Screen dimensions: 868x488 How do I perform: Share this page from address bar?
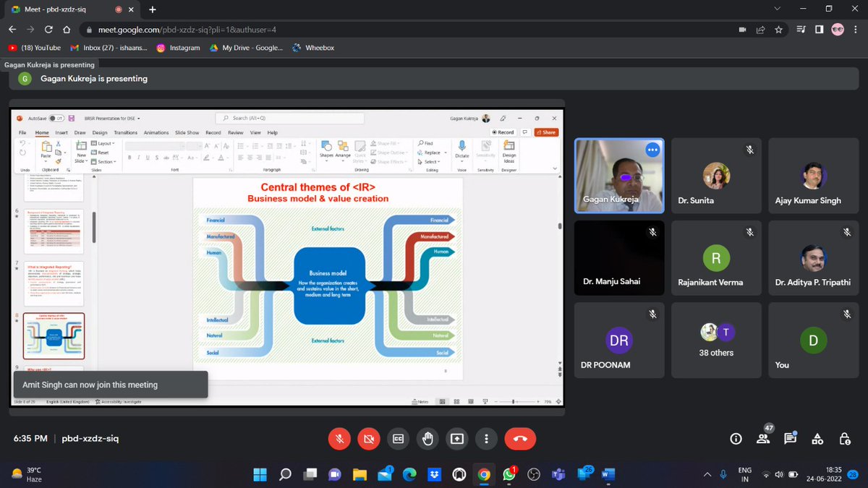760,30
